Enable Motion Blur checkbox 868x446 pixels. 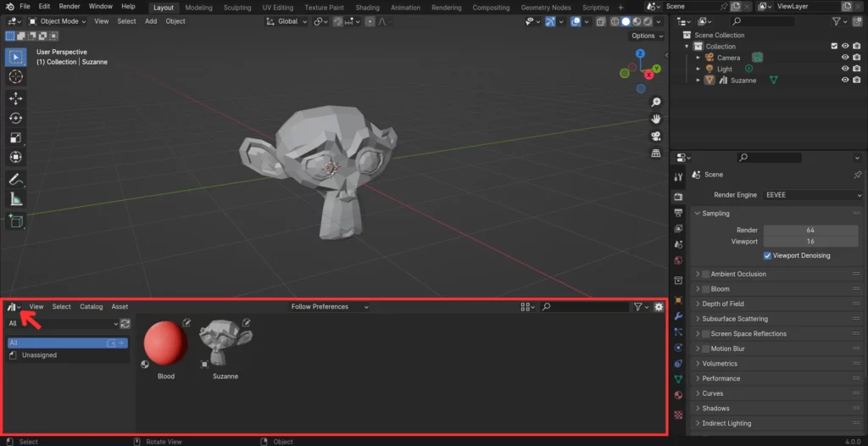click(x=706, y=348)
